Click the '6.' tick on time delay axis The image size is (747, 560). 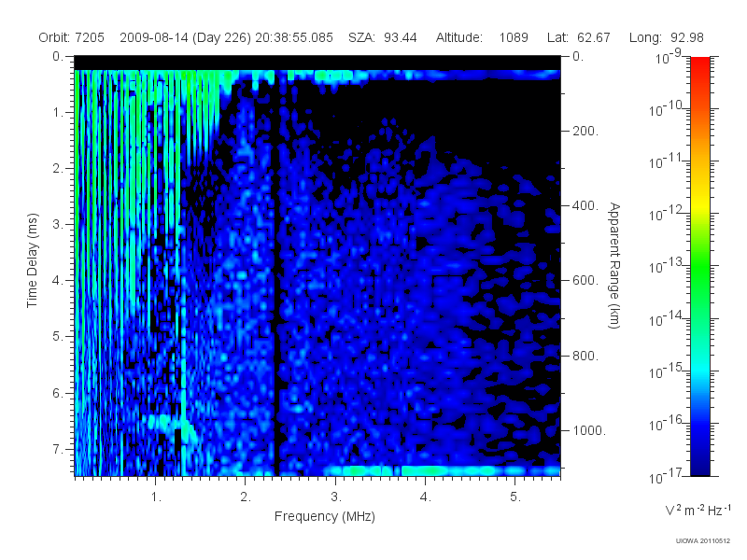pyautogui.click(x=57, y=393)
